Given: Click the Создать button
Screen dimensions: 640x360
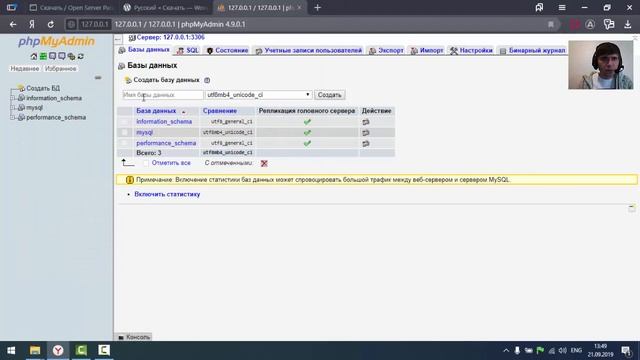Looking at the screenshot, I should (329, 95).
